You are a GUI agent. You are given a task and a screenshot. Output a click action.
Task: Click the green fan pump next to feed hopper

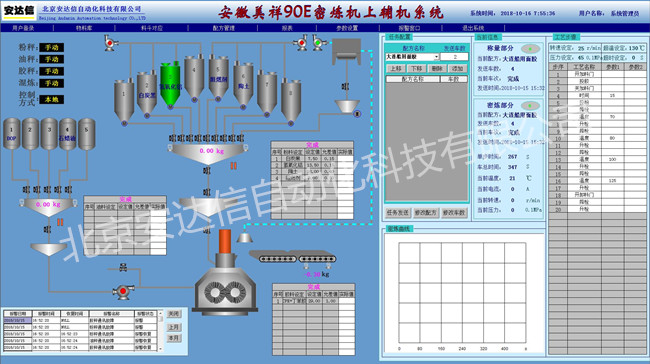click(x=318, y=42)
